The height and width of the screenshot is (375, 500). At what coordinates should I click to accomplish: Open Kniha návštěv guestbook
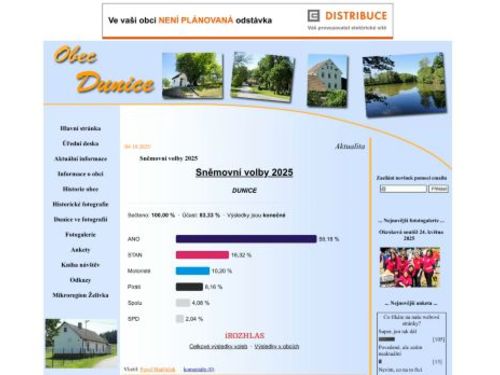pos(80,265)
